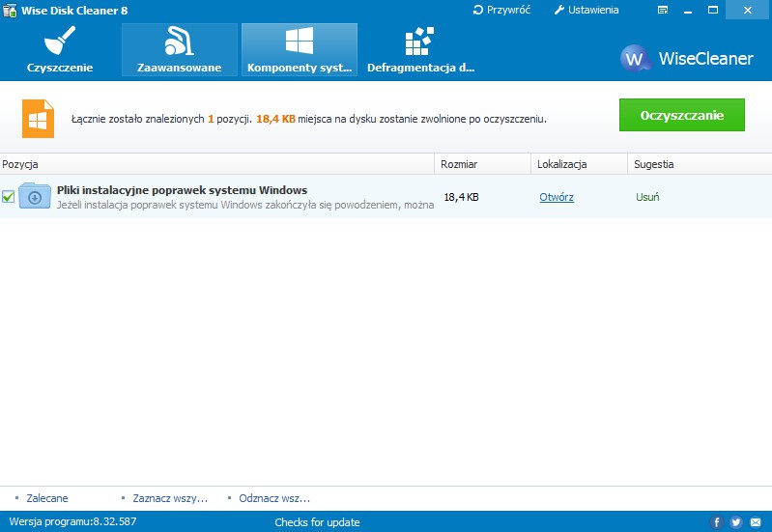Click the email envelope icon
This screenshot has width=772, height=532.
[756, 522]
